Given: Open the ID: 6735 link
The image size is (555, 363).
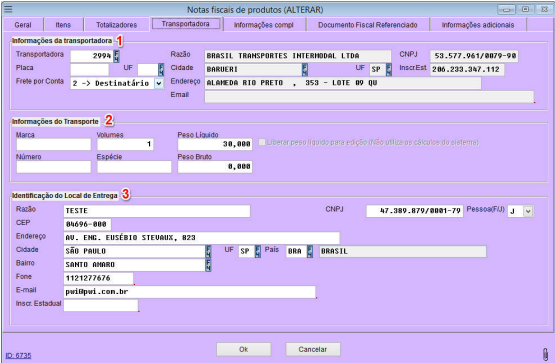Looking at the screenshot, I should point(18,356).
